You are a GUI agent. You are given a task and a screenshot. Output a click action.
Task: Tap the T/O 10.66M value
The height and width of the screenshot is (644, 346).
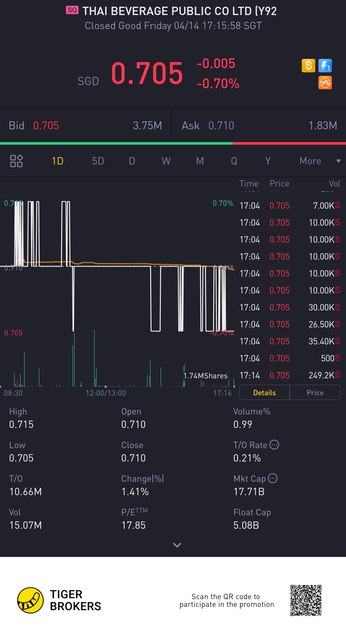click(25, 492)
